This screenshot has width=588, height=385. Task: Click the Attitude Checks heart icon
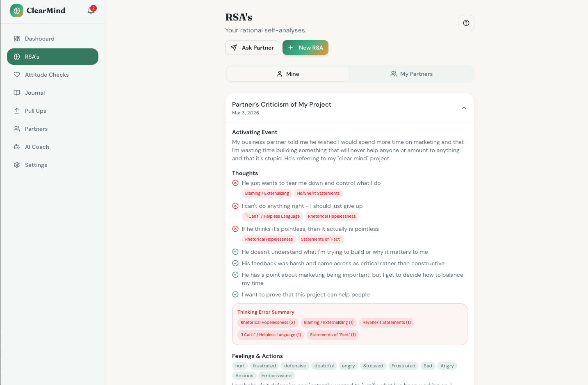coord(17,75)
